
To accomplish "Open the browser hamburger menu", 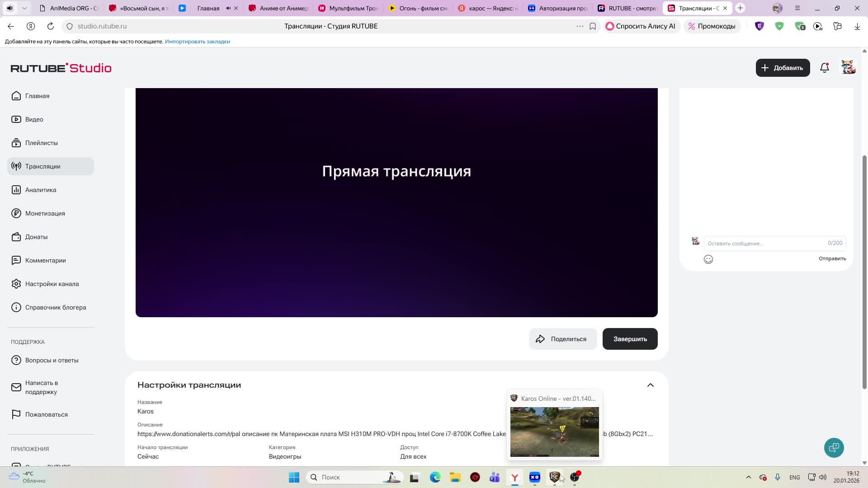I will pos(797,8).
